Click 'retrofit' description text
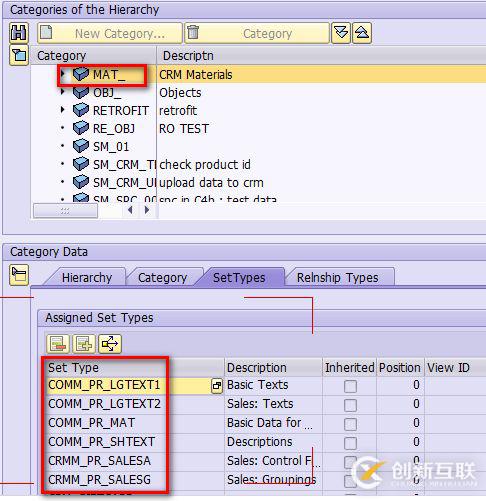 (178, 111)
